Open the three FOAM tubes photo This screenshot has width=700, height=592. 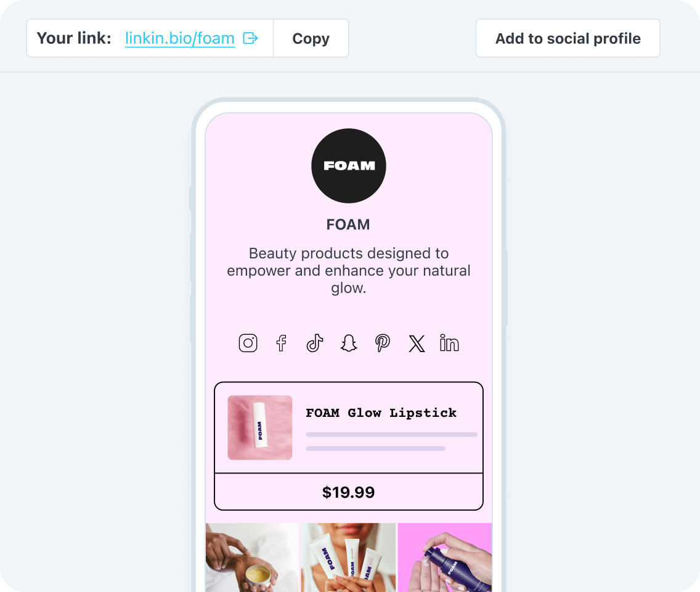tap(349, 557)
